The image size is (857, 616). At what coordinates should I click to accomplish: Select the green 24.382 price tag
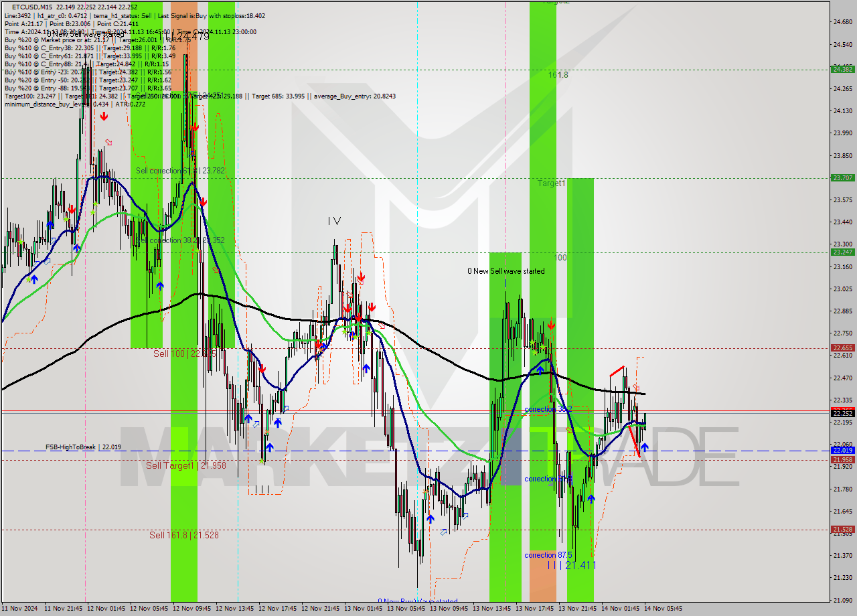[x=842, y=69]
